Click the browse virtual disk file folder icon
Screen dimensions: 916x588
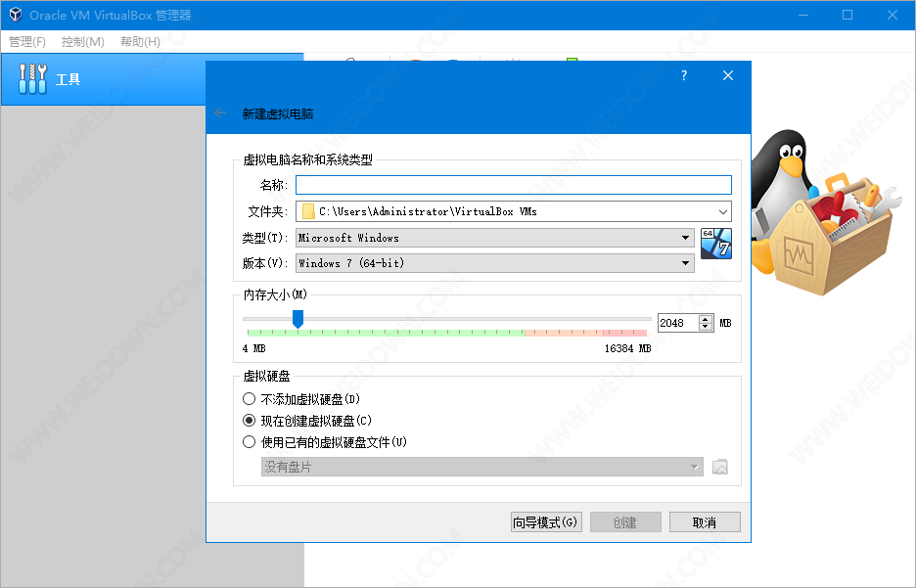[x=720, y=468]
